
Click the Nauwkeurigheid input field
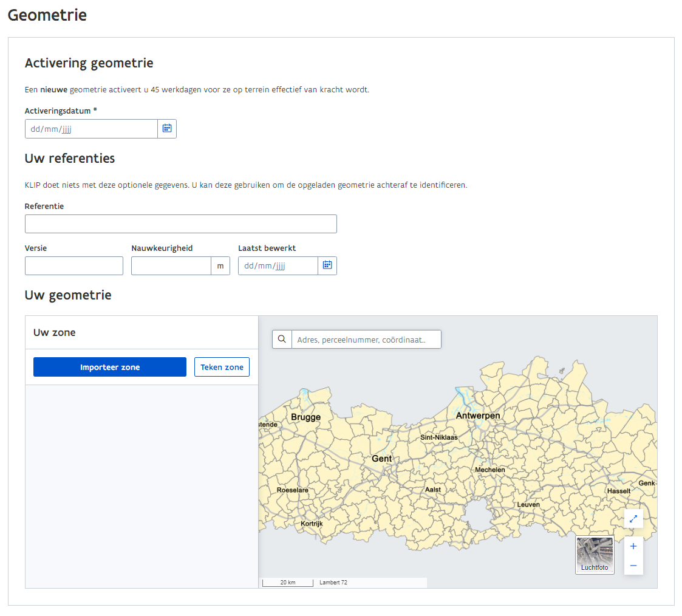[171, 265]
